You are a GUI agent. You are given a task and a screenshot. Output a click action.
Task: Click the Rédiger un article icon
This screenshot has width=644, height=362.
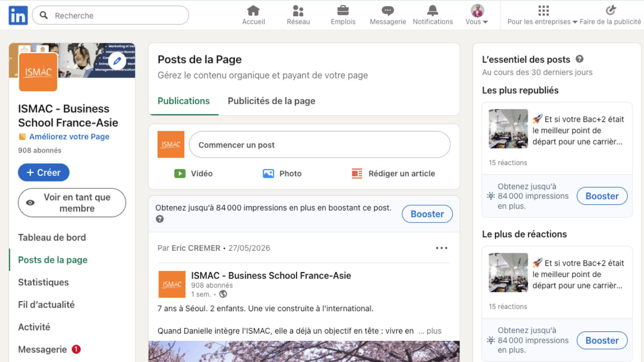click(x=357, y=173)
